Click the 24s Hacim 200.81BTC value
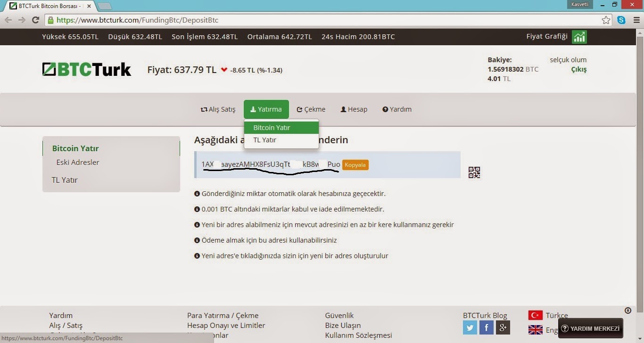The image size is (644, 343). pos(358,37)
